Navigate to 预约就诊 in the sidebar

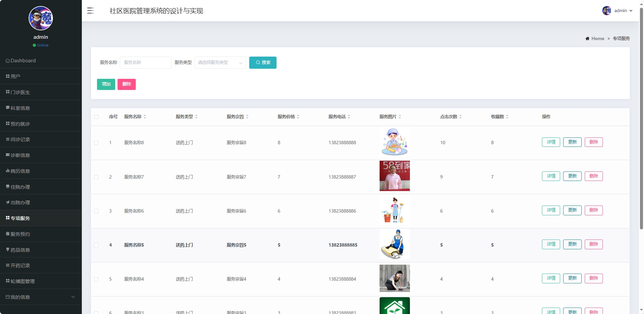[41, 124]
